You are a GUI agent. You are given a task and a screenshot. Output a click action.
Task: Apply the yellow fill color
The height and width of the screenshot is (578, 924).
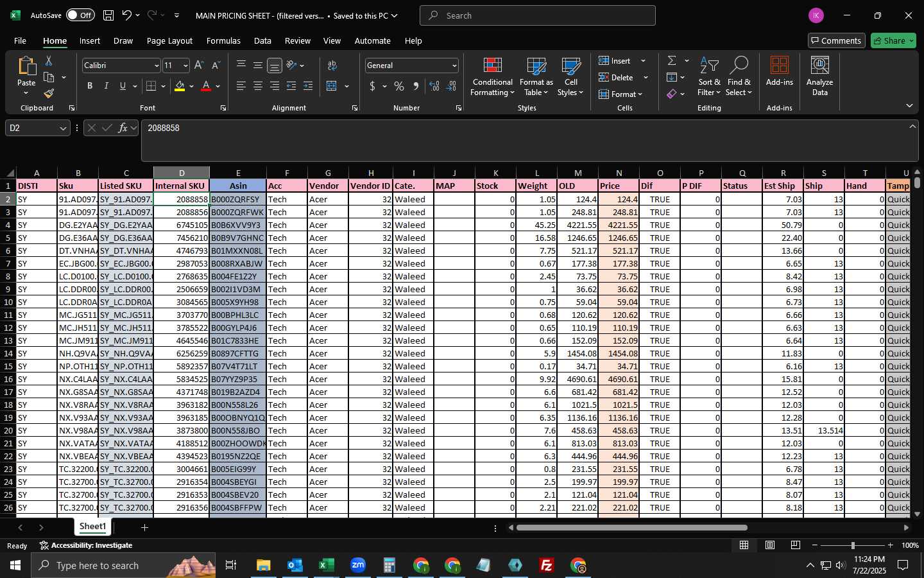pos(180,86)
